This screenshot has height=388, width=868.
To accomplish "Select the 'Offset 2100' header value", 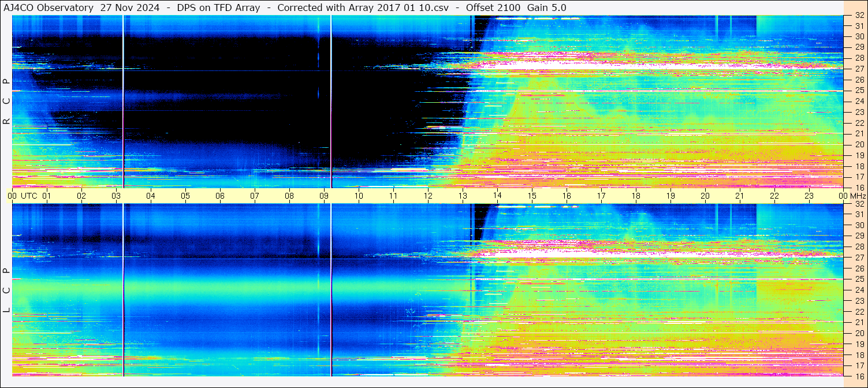I will 492,8.
